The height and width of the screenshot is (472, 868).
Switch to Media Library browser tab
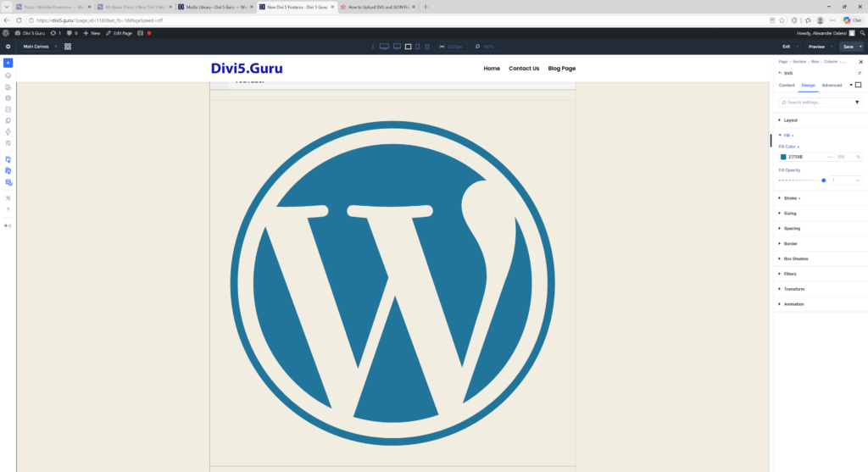(x=216, y=7)
